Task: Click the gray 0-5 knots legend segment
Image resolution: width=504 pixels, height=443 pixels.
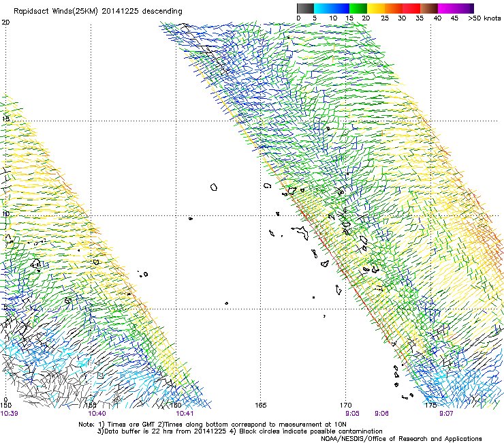Action: coord(305,8)
